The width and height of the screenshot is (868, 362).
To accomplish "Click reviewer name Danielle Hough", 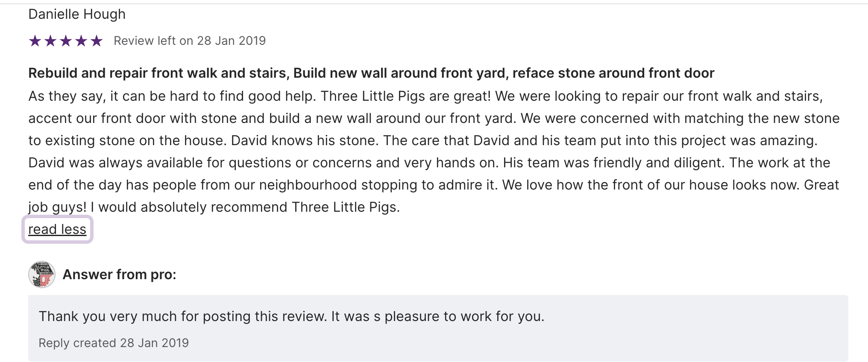I will 77,15.
